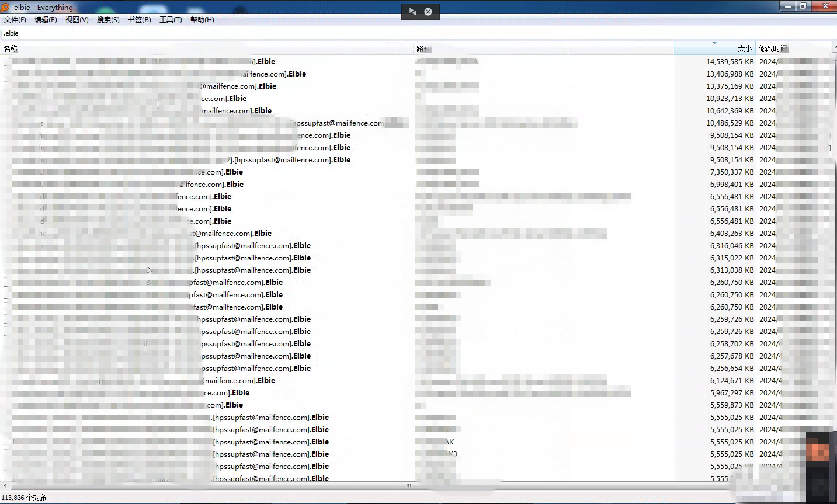The width and height of the screenshot is (837, 504).
Task: Select the 6,313,038 KB size cell
Action: pyautogui.click(x=732, y=270)
